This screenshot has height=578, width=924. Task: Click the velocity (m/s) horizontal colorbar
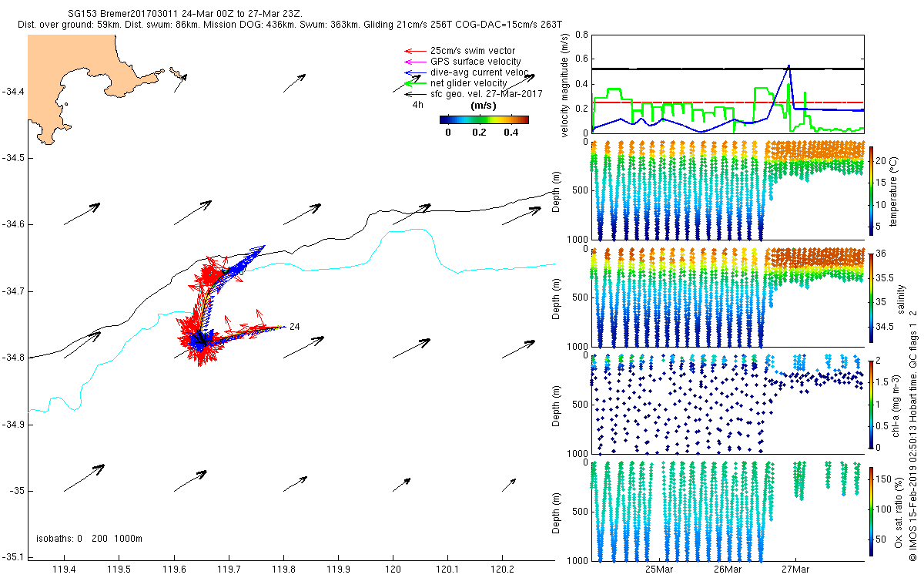click(x=484, y=119)
